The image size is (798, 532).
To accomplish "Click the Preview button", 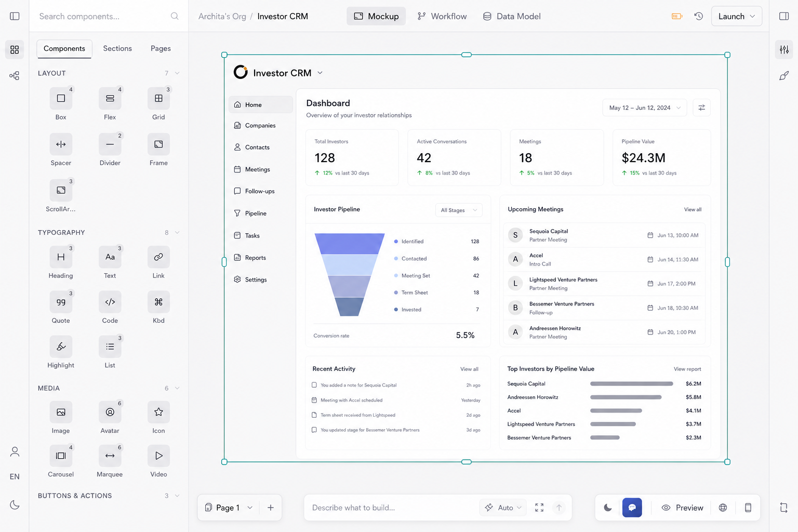I will click(x=683, y=508).
